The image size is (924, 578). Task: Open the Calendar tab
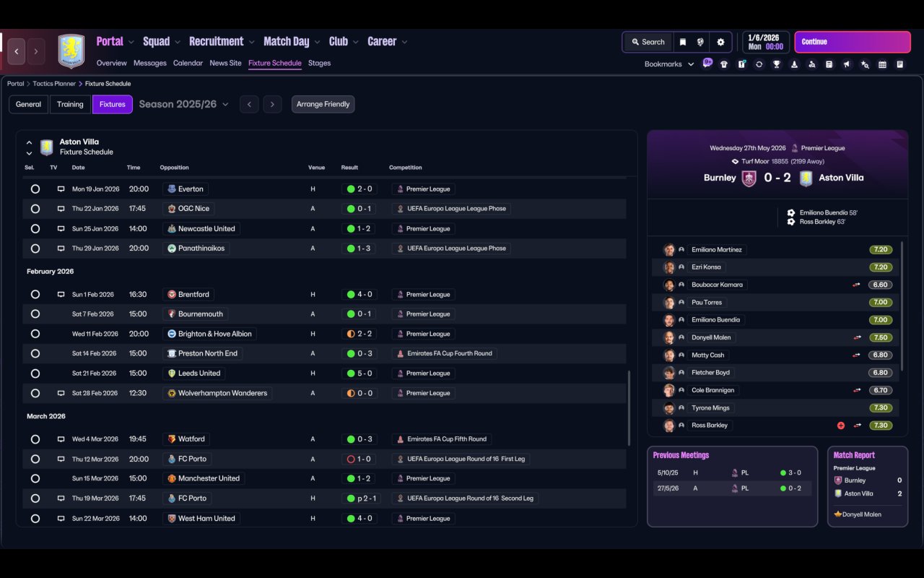188,63
